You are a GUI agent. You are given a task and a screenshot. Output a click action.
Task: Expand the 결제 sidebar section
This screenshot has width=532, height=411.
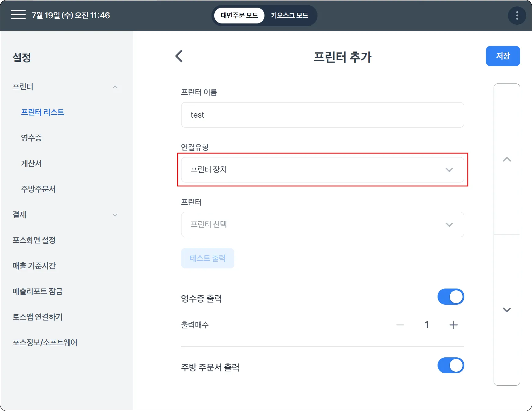(115, 215)
